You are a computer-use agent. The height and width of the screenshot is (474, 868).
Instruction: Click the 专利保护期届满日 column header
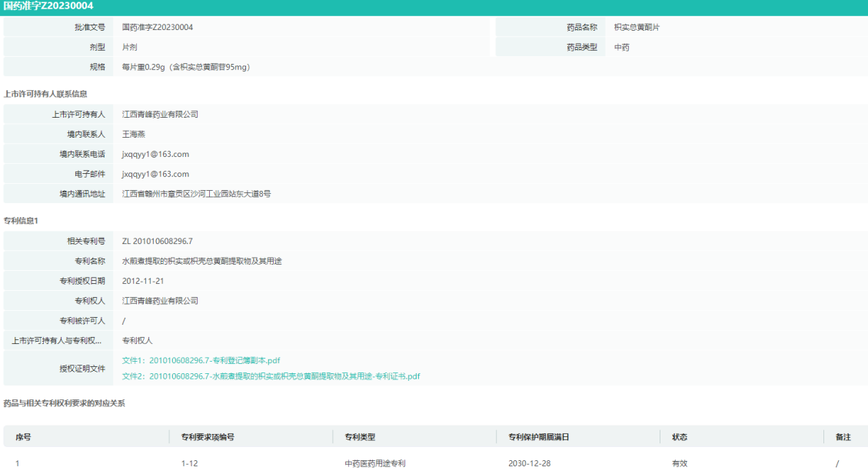pos(538,437)
